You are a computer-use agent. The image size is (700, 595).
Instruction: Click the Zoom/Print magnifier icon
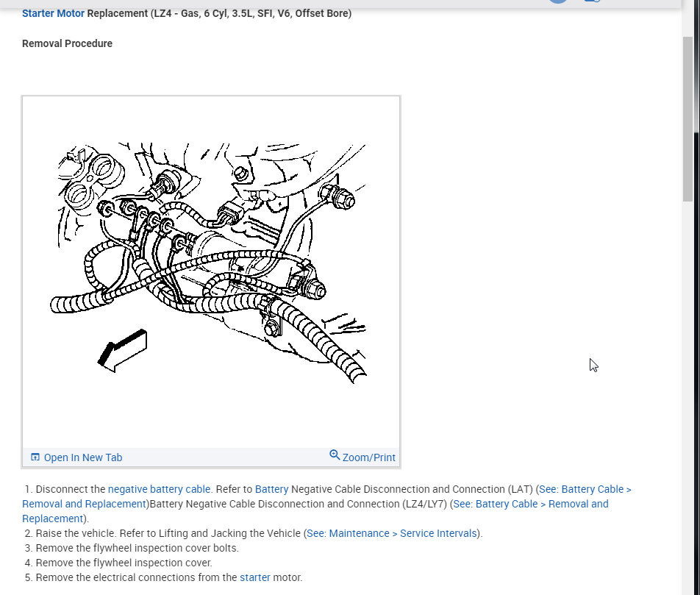[335, 455]
